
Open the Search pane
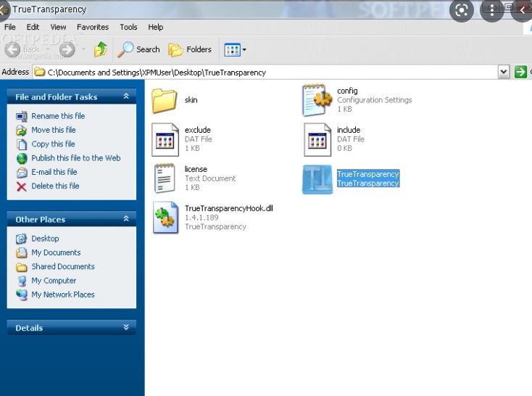(x=138, y=49)
